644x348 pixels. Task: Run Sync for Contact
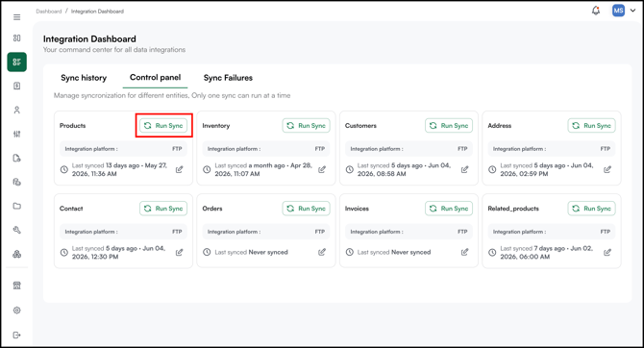click(163, 209)
